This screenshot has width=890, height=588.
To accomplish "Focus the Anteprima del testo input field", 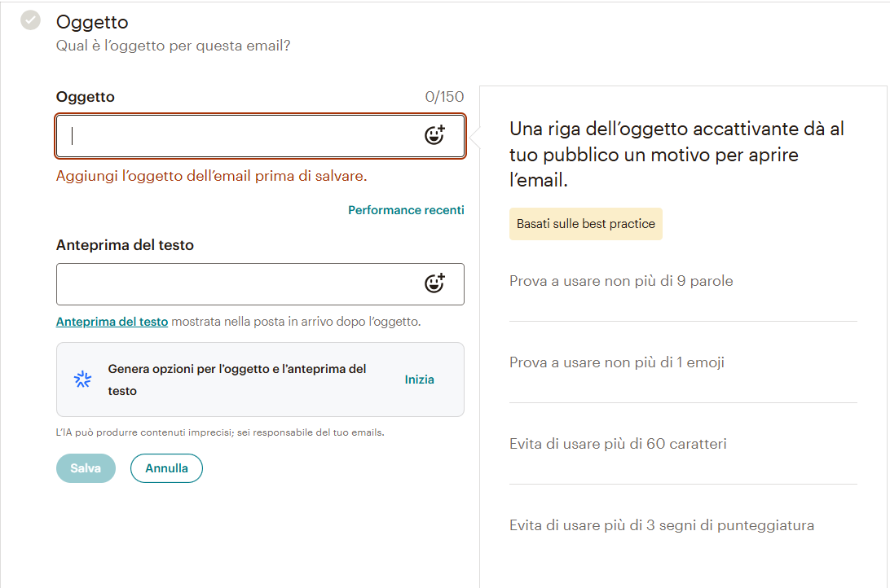I will pyautogui.click(x=261, y=284).
